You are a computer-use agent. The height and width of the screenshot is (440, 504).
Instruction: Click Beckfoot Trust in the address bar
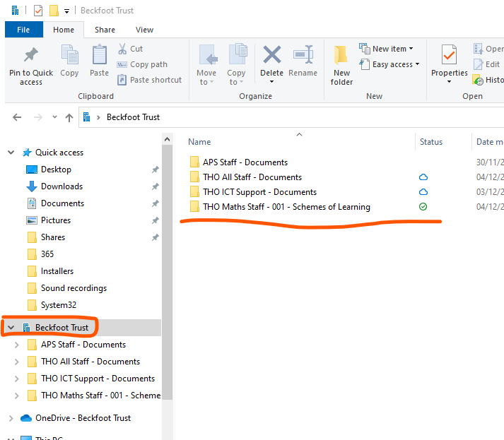tap(133, 117)
